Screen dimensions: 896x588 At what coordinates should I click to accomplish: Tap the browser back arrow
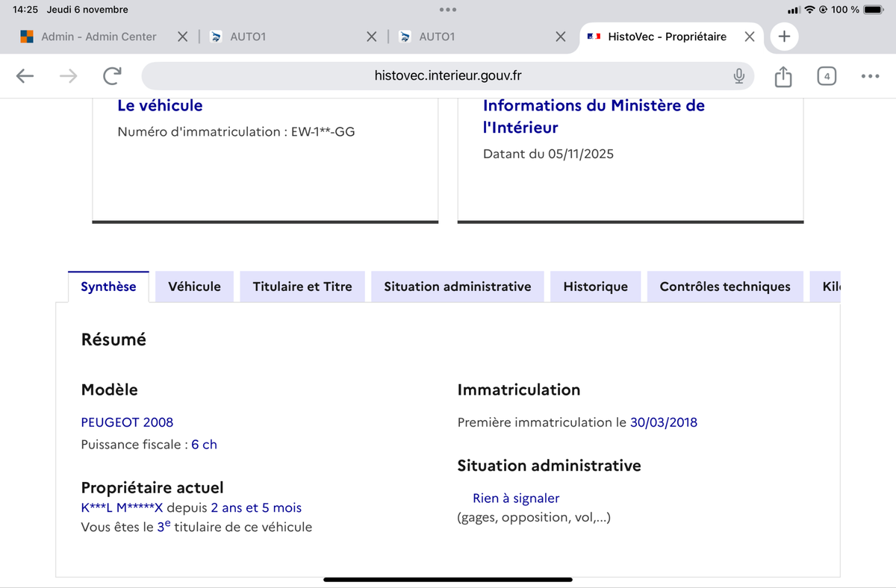25,75
